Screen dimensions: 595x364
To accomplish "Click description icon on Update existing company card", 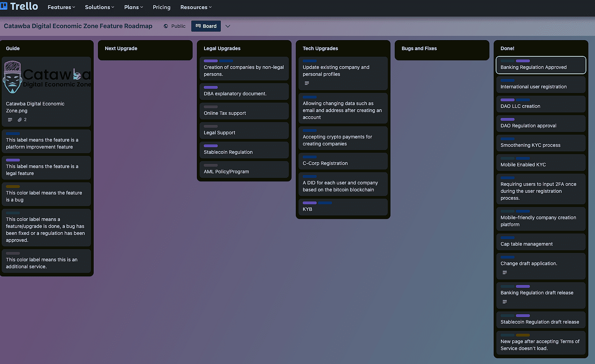I will coord(307,83).
